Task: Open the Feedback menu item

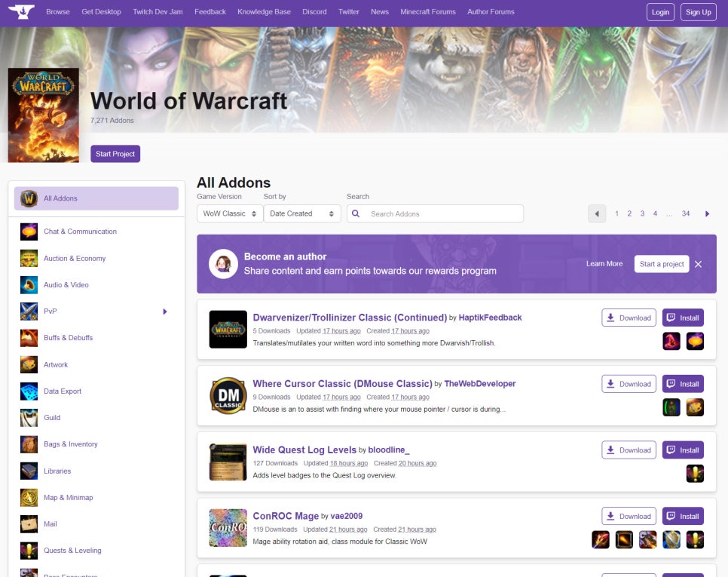Action: [x=210, y=11]
